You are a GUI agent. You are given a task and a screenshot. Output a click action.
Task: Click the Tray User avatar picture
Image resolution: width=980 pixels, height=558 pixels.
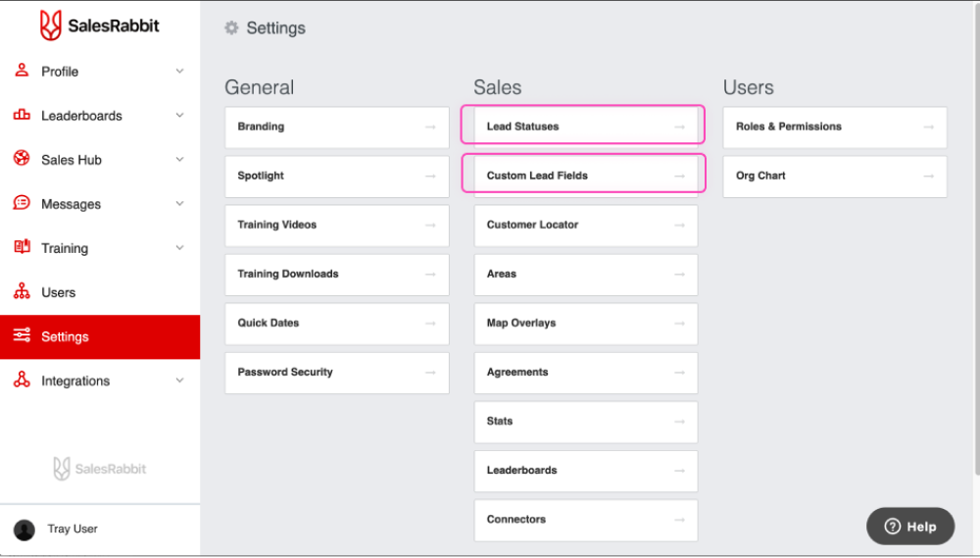coord(24,530)
